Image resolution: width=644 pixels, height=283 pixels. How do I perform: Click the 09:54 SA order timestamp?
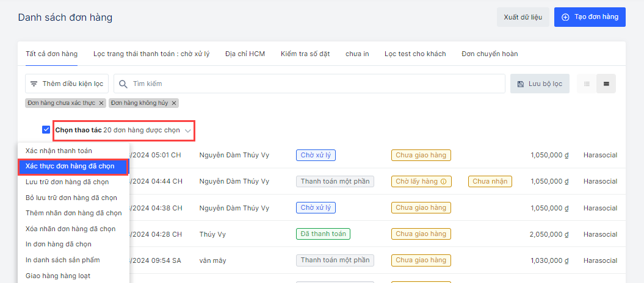(156, 260)
